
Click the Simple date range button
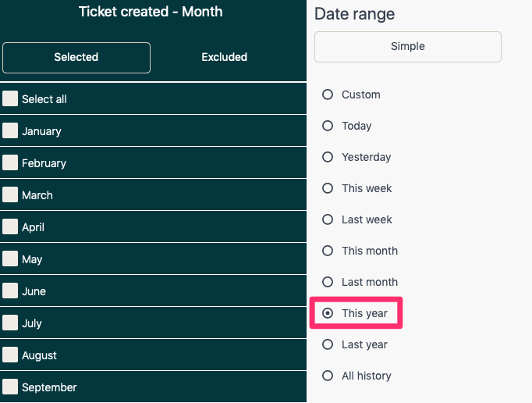(x=407, y=46)
